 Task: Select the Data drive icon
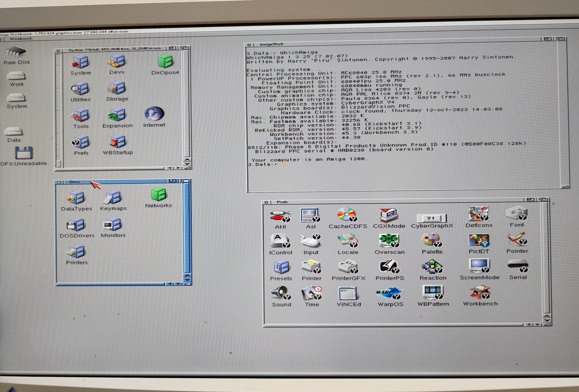click(x=14, y=131)
